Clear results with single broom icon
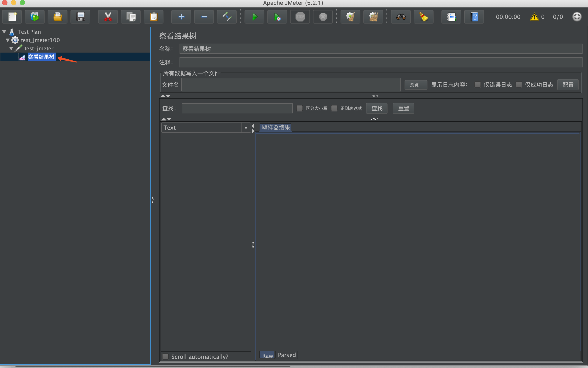 (x=351, y=17)
